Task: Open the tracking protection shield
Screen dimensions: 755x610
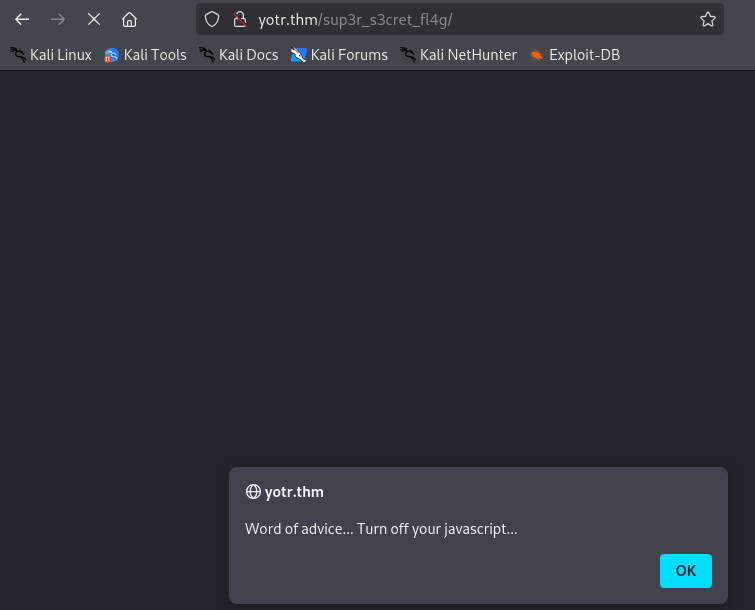Action: 212,19
